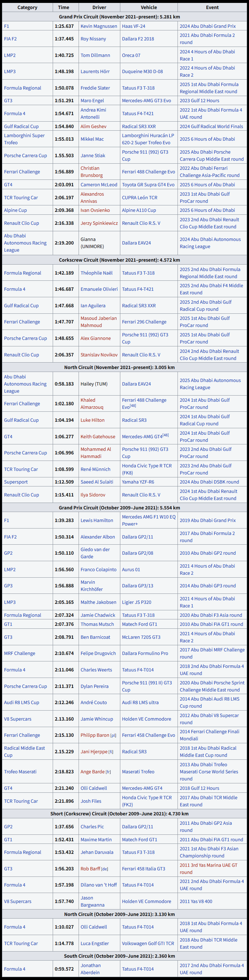Open the red Ilya Sidorov link

point(93,495)
